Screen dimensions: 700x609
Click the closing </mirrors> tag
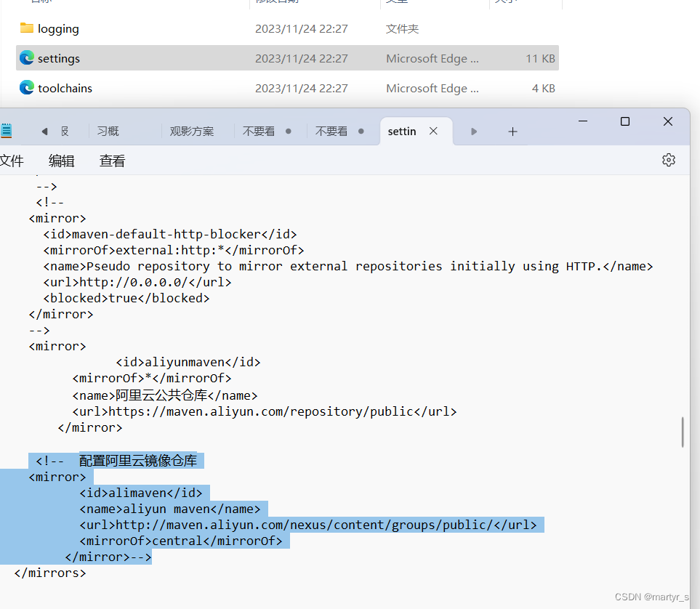tap(50, 573)
